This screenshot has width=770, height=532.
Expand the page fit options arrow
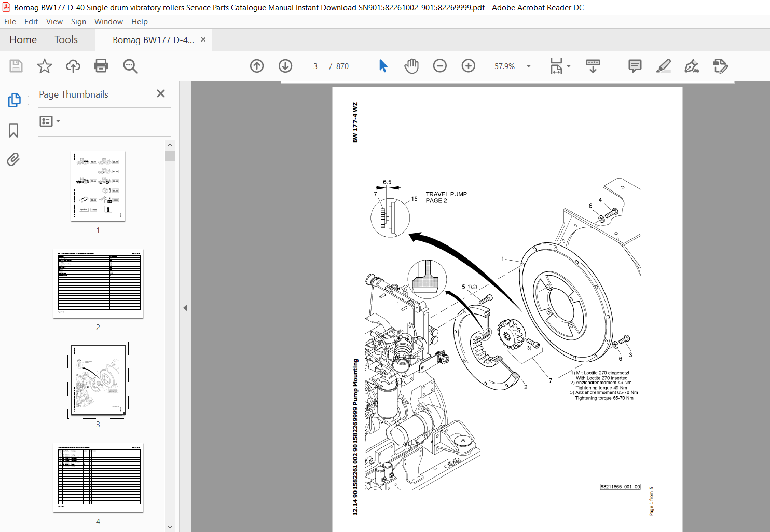coord(569,66)
